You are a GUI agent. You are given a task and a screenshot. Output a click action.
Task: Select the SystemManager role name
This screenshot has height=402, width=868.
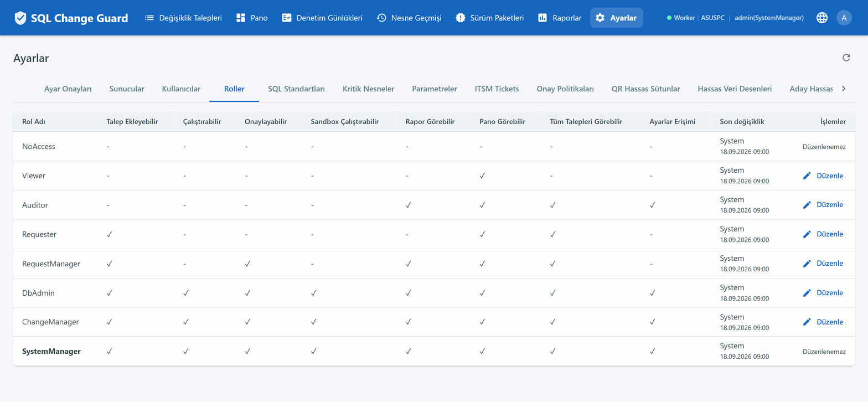(51, 351)
